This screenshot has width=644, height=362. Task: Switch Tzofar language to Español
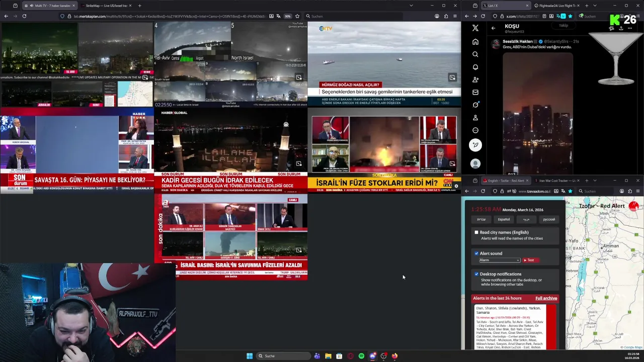click(504, 219)
